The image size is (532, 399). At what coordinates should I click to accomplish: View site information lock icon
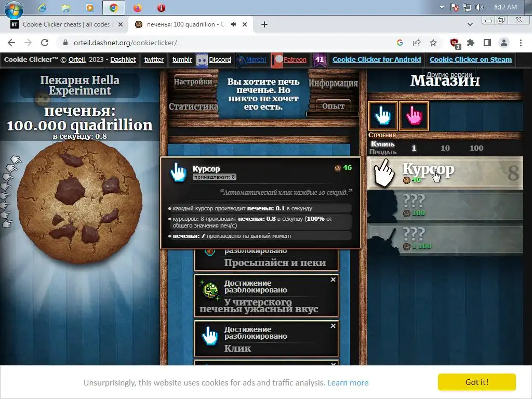(65, 43)
